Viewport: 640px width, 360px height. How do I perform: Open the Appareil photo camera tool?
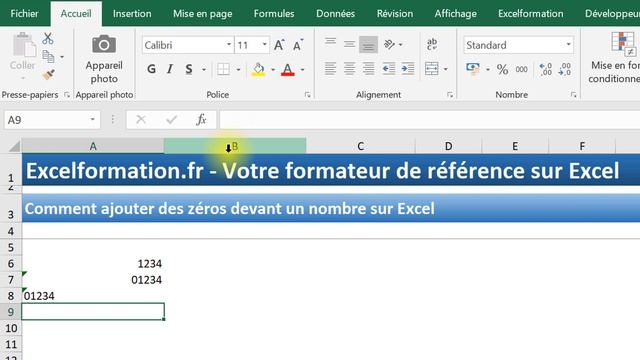click(x=104, y=59)
